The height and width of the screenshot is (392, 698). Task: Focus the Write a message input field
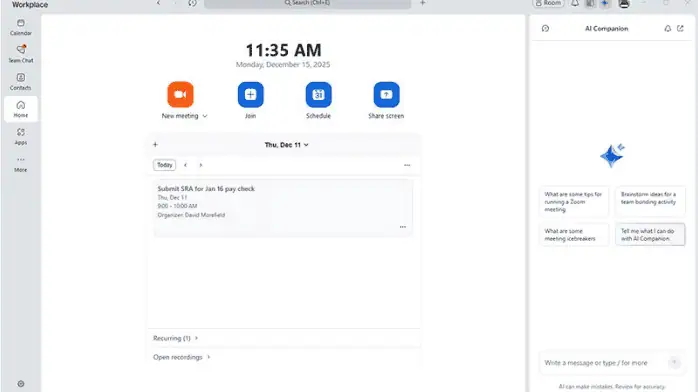coord(603,363)
